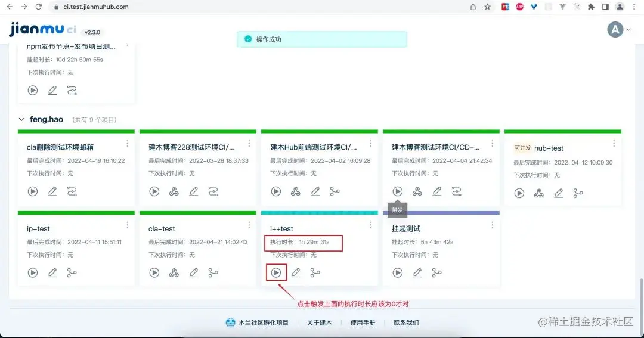Open the i++test project title

281,229
